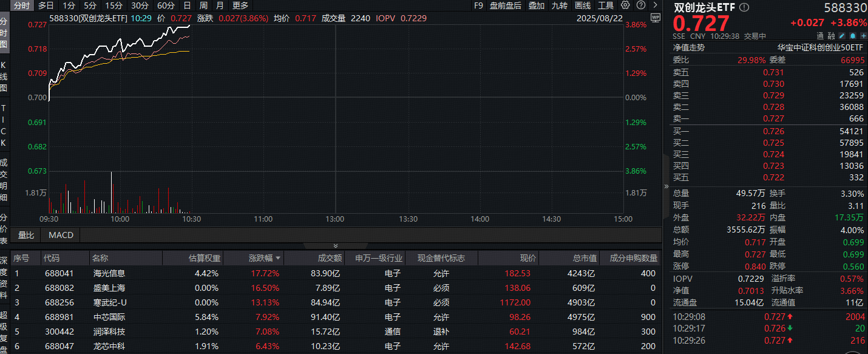868x354 pixels.
Task: Sort by 涨跌幅 column arrow
Action: (x=277, y=258)
